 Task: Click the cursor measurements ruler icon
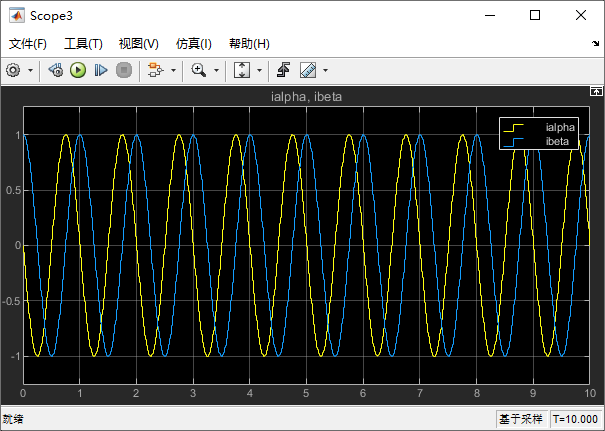308,70
